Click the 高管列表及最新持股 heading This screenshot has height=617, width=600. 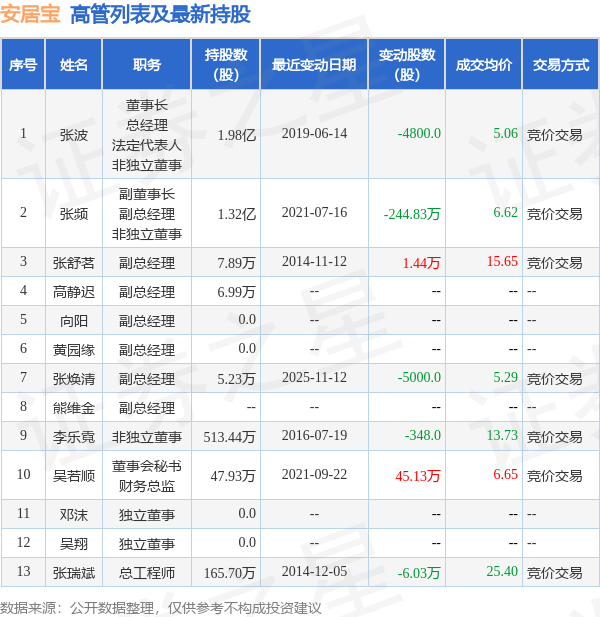coord(161,14)
